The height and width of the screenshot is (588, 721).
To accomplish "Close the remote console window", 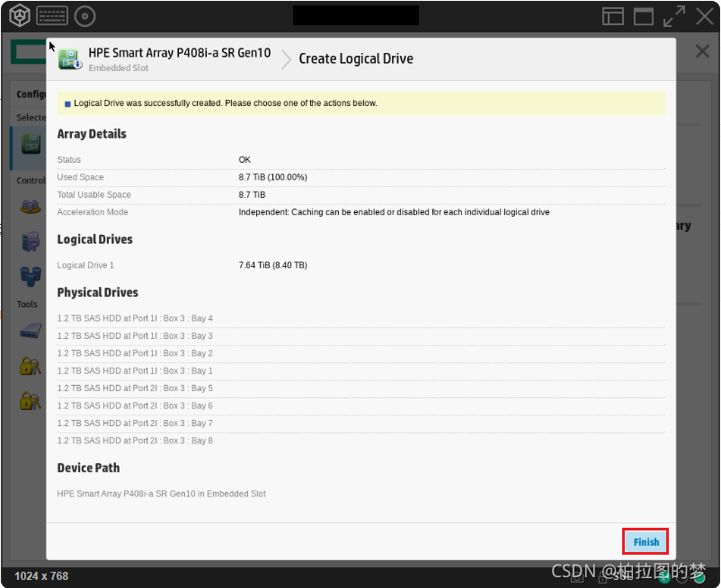I will point(705,16).
